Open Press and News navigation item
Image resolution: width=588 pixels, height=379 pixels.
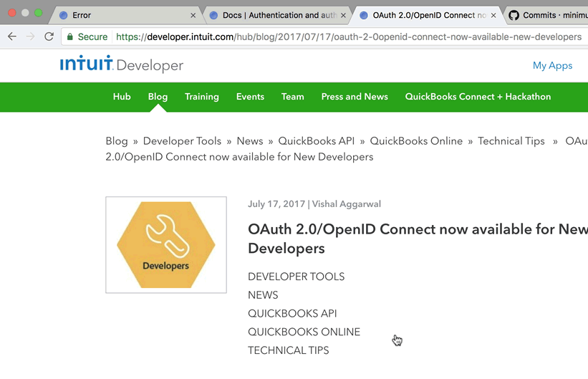tap(355, 97)
